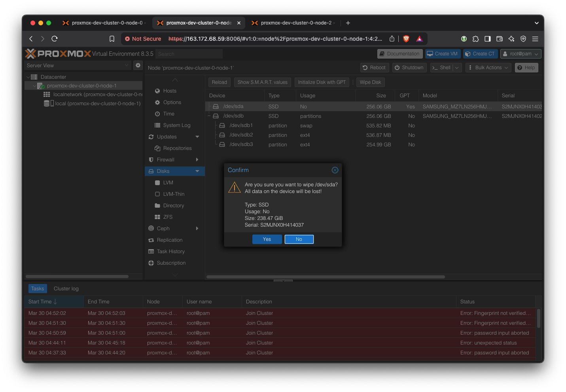Switch to proxmox-dev-cluster-0-node-2 browser tab

pyautogui.click(x=293, y=23)
